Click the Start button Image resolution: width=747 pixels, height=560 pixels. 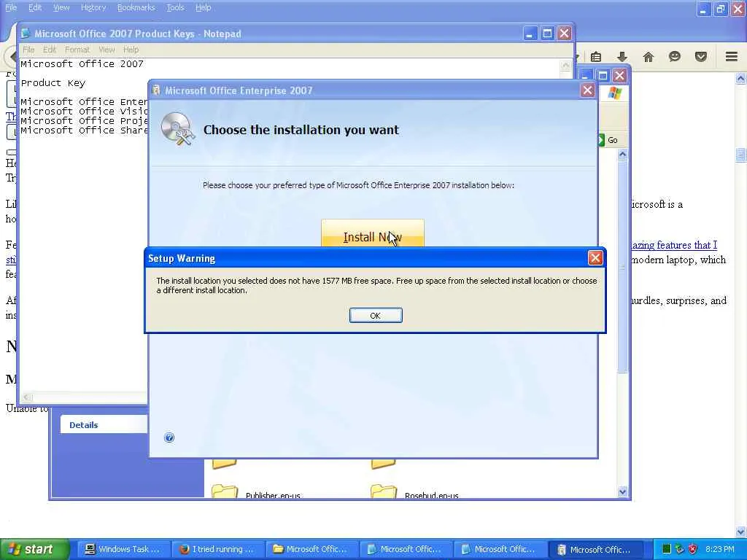tap(34, 549)
